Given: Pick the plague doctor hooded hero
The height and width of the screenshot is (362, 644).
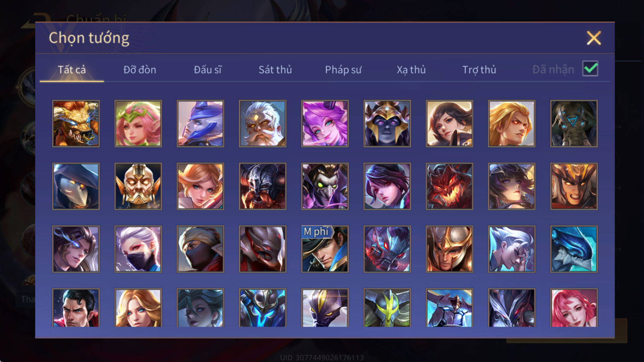Looking at the screenshot, I should [x=76, y=186].
